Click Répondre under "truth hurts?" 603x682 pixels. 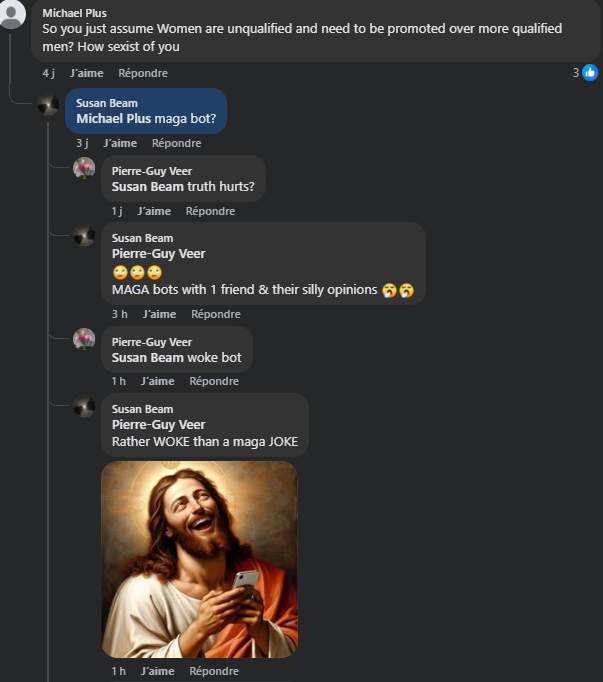210,211
